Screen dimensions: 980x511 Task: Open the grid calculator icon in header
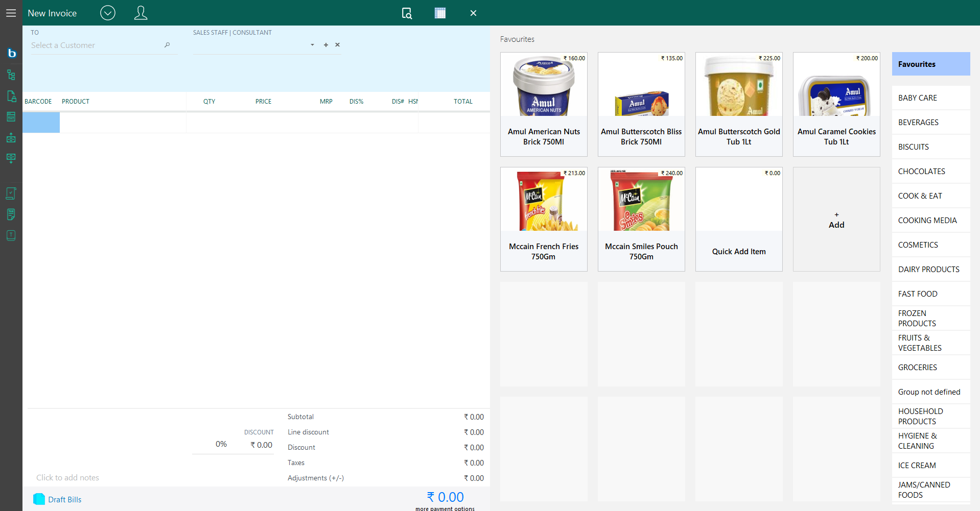(x=440, y=13)
